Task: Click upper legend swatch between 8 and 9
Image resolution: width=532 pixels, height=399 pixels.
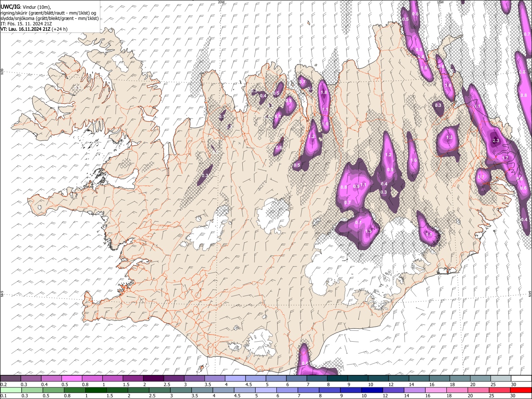Action: coord(337,379)
